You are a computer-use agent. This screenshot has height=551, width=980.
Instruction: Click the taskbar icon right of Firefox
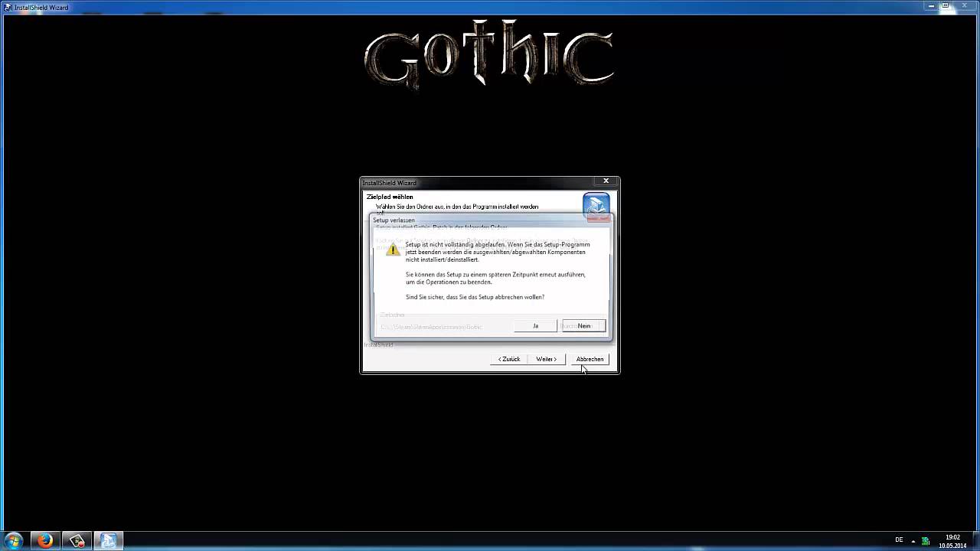77,540
